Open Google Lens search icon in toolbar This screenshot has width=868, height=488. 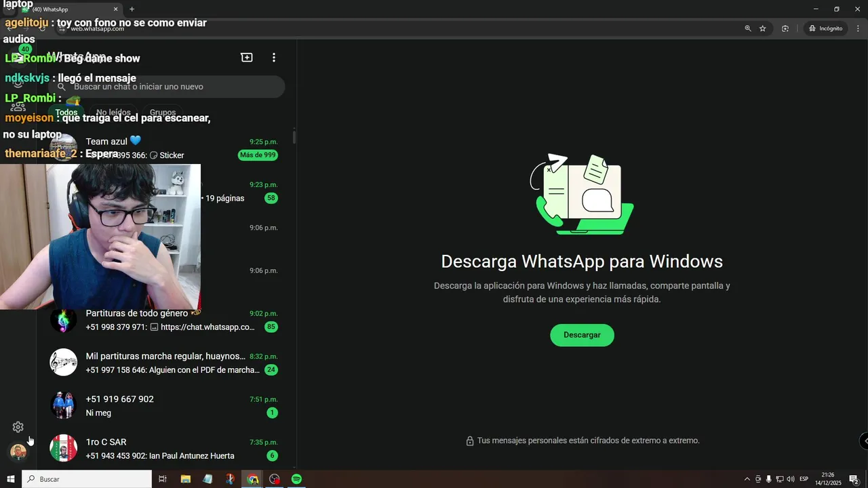click(x=785, y=28)
